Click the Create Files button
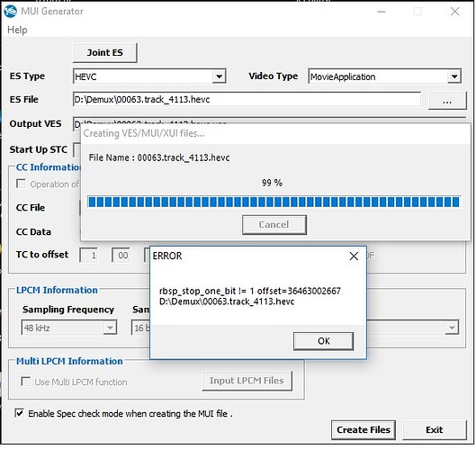The image size is (476, 450). 364,429
